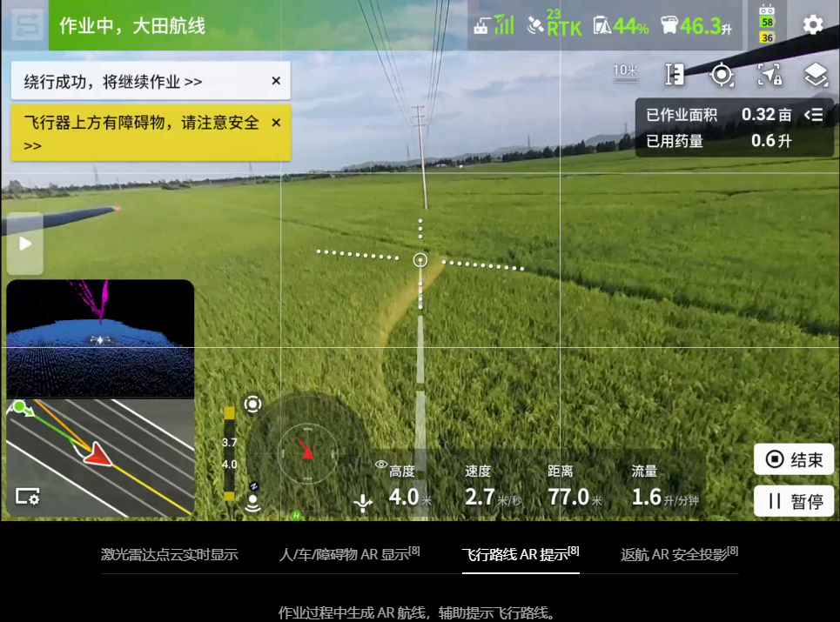Expand the left side play-arrow panel
Viewport: 840px width, 622px height.
click(25, 244)
